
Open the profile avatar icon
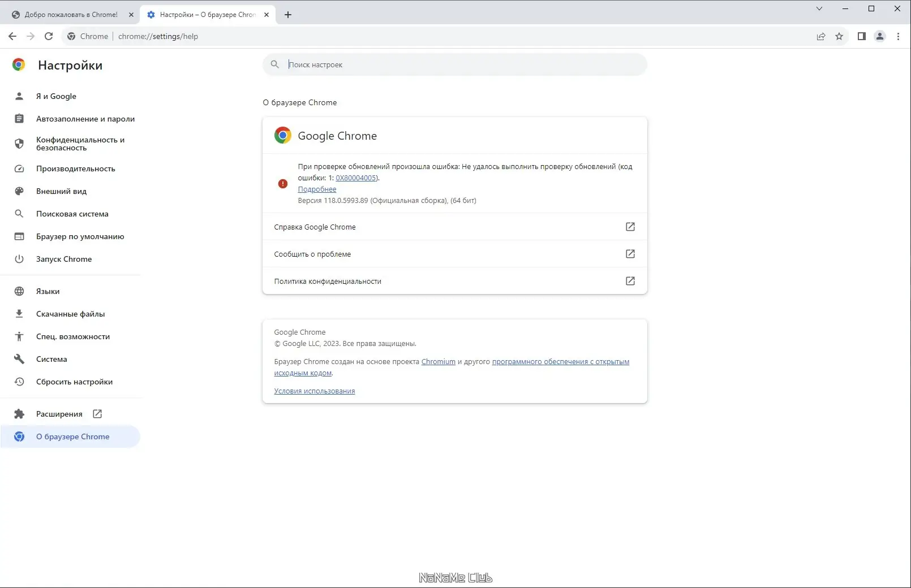point(880,36)
